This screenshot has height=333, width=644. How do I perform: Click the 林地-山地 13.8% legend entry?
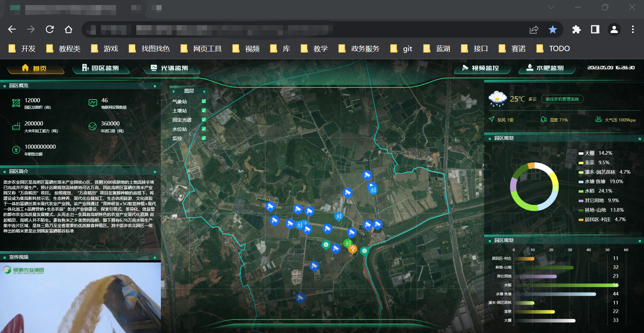(x=601, y=210)
